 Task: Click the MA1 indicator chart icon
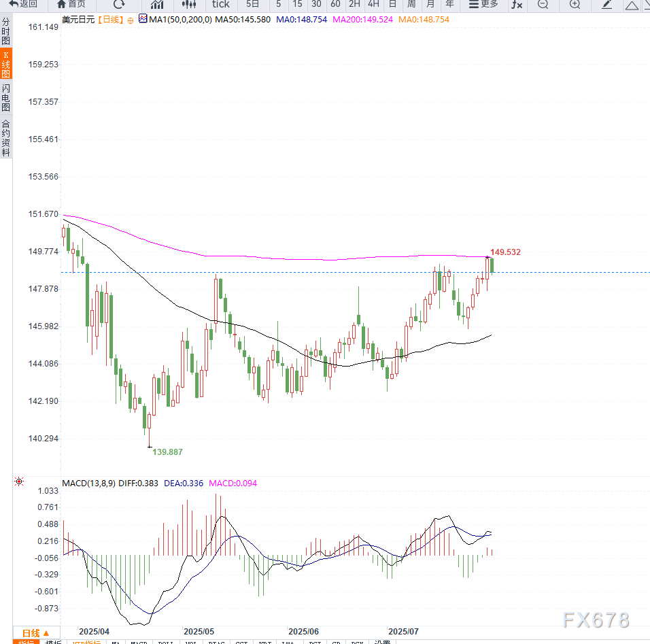[143, 19]
